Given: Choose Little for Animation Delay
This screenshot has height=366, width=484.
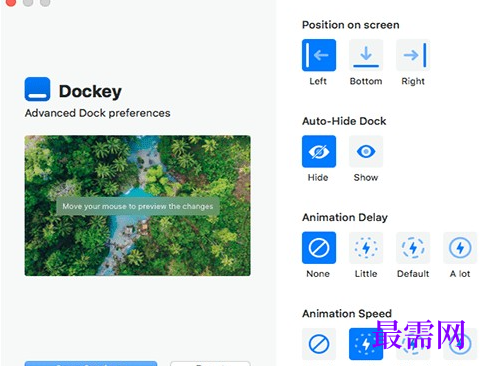Looking at the screenshot, I should click(366, 248).
